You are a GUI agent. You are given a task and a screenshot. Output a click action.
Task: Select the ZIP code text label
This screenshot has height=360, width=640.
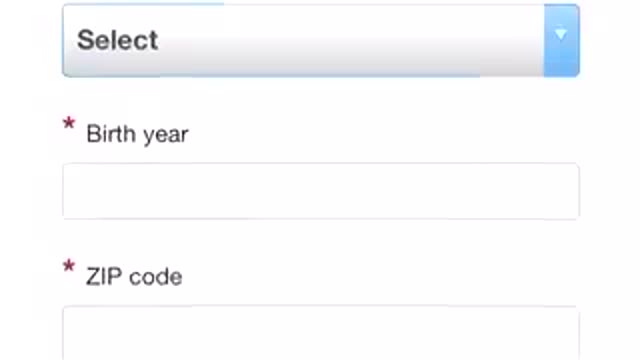point(134,276)
